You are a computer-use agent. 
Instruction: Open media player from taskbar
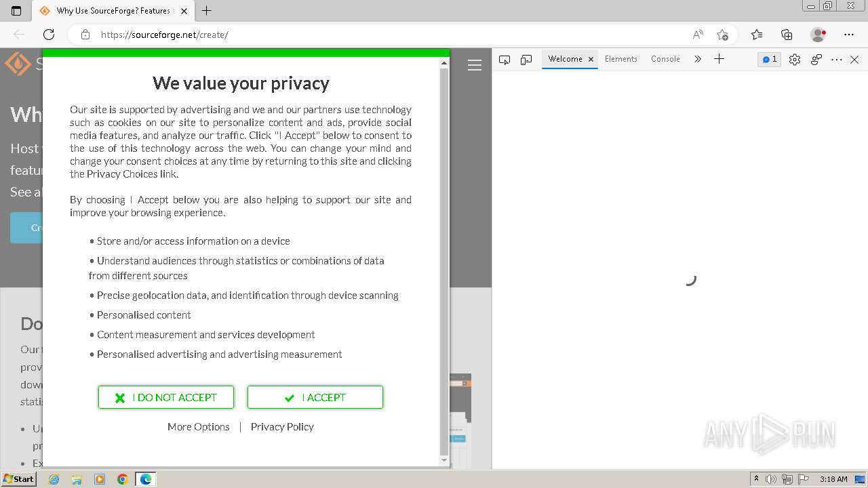(x=100, y=479)
